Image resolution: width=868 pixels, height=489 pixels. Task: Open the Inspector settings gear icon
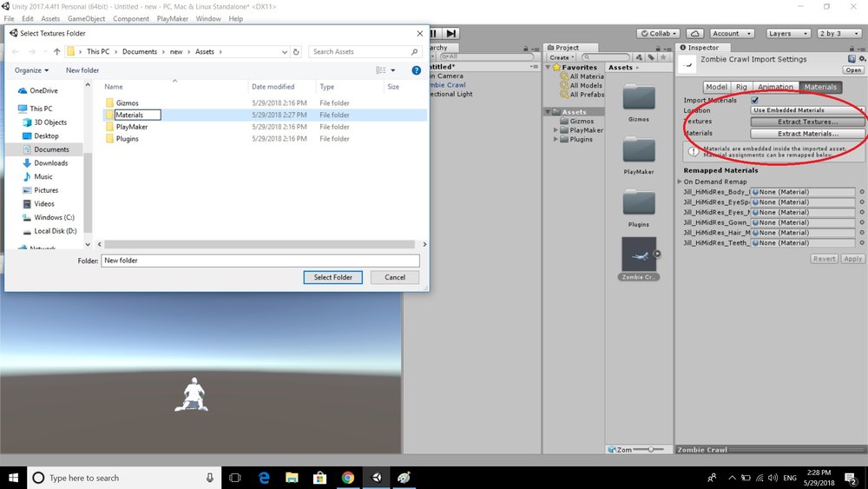pos(862,59)
